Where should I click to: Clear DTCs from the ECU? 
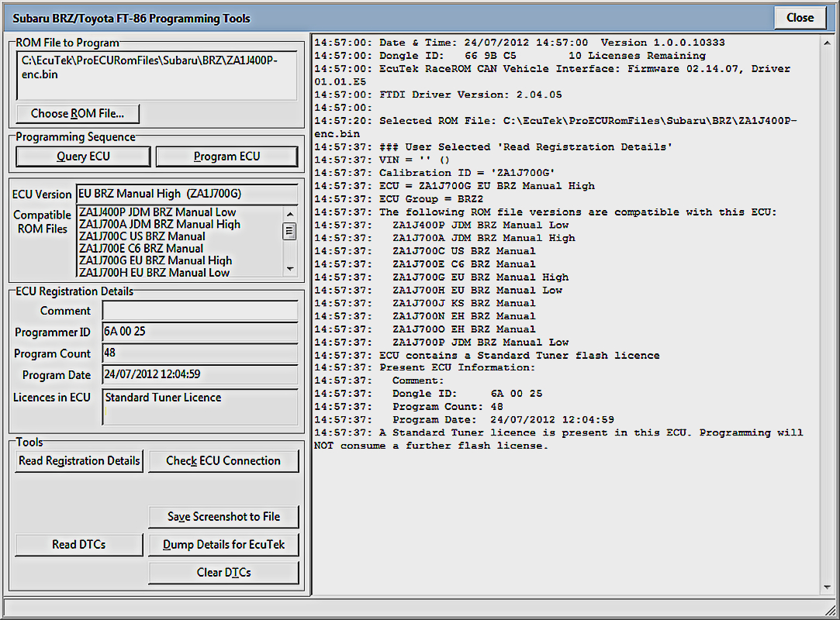point(223,573)
